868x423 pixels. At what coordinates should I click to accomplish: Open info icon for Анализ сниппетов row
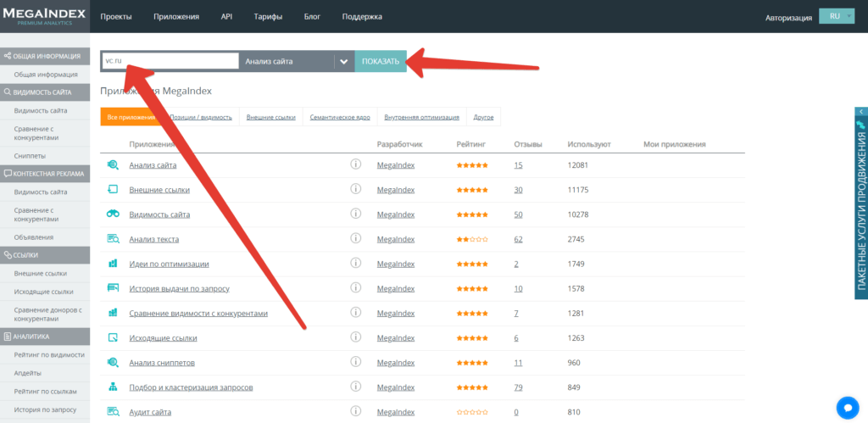point(356,362)
